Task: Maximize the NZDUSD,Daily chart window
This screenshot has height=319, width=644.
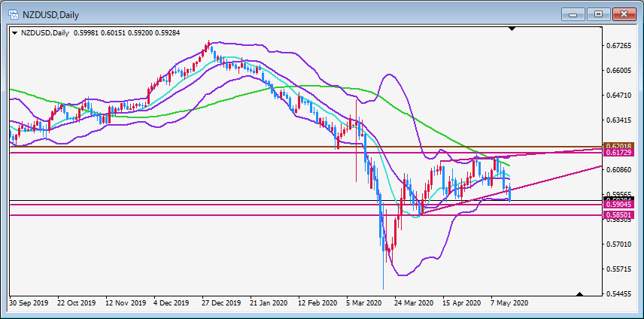Action: (x=598, y=15)
